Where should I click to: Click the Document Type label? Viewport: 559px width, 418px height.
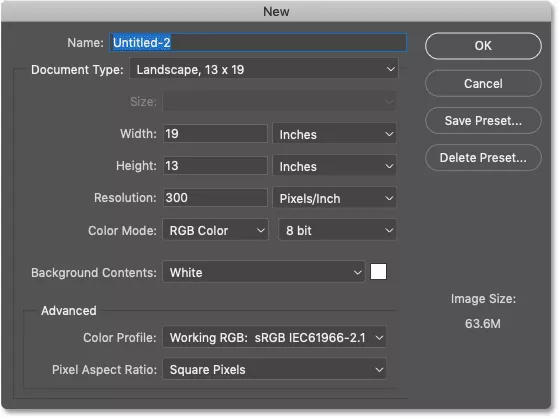point(77,70)
